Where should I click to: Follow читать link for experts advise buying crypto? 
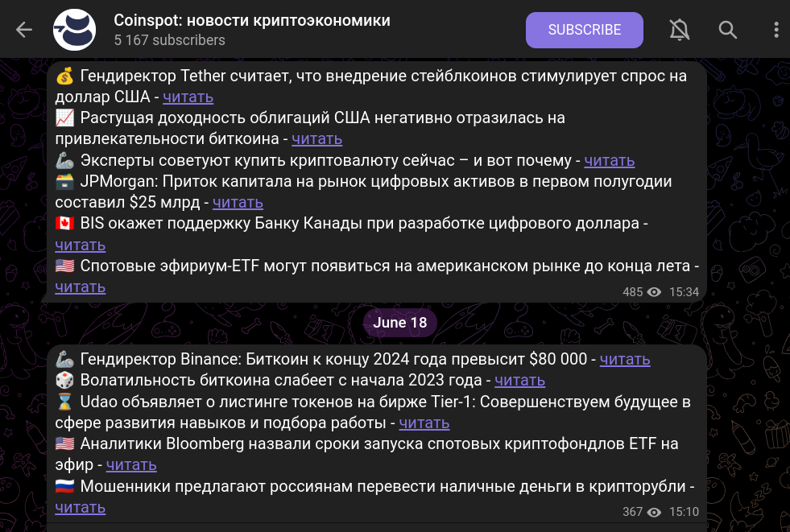click(x=609, y=160)
